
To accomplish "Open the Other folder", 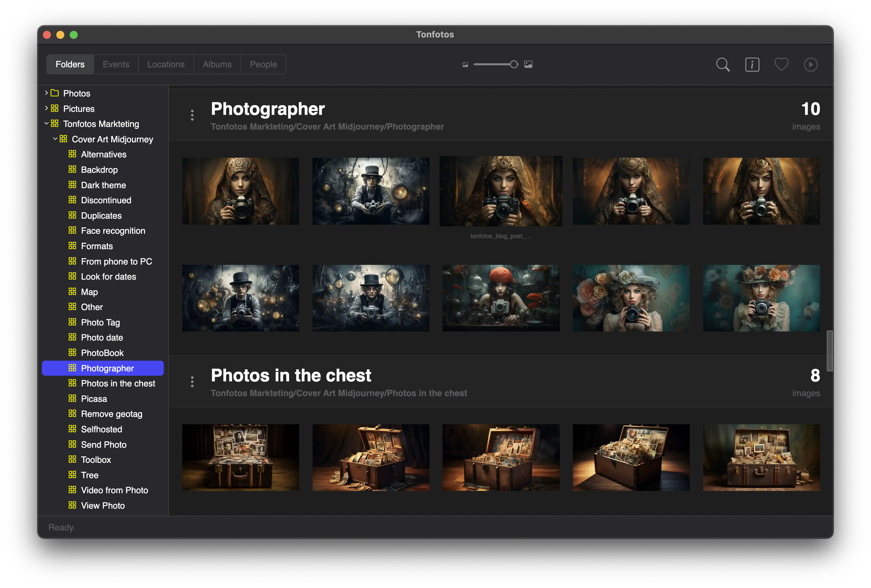I will click(103, 307).
